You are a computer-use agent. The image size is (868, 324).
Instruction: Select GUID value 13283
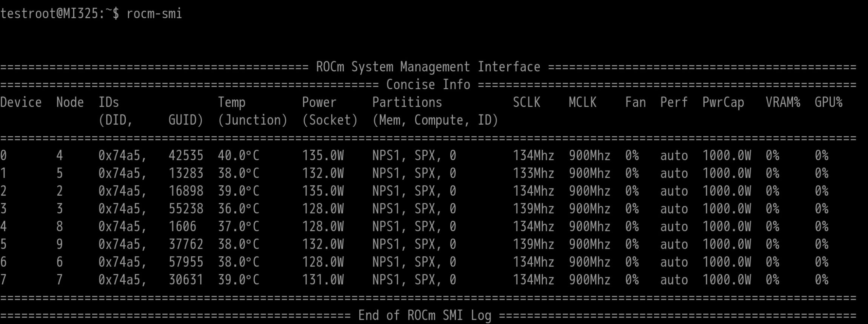[186, 173]
